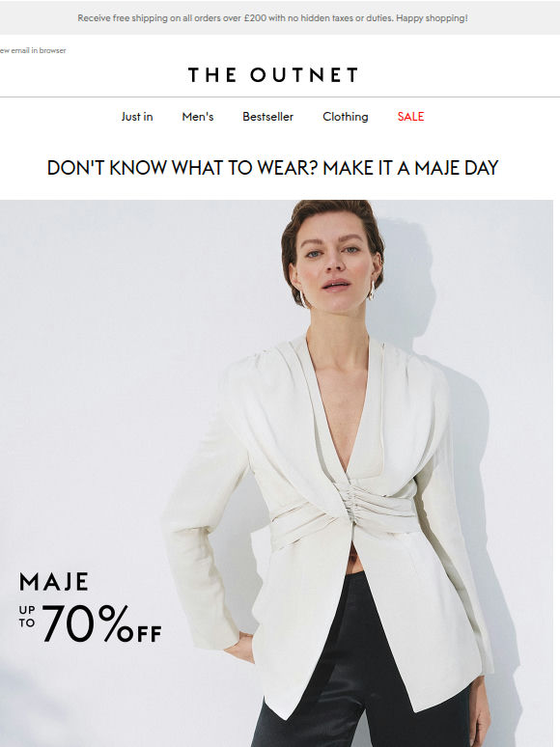Click the empty grey backdrop of the hero image
Image resolution: width=560 pixels, height=747 pixels.
[96, 357]
